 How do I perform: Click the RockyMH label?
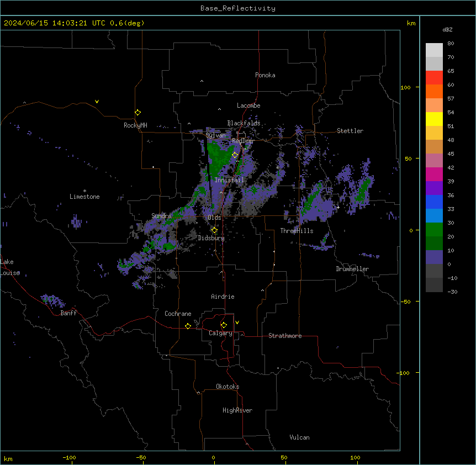pyautogui.click(x=135, y=125)
